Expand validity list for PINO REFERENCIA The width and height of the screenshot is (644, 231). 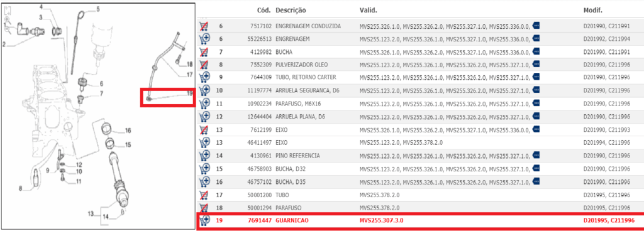(536, 156)
